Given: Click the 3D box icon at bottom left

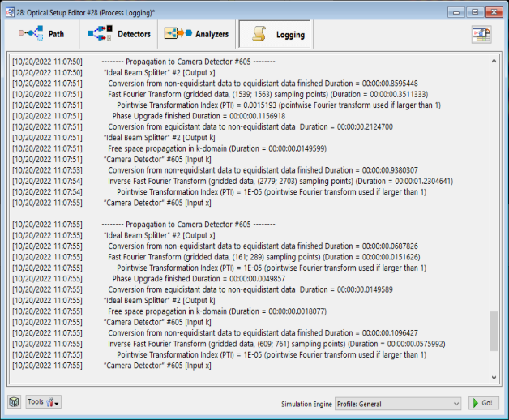Looking at the screenshot, I should pos(14,402).
